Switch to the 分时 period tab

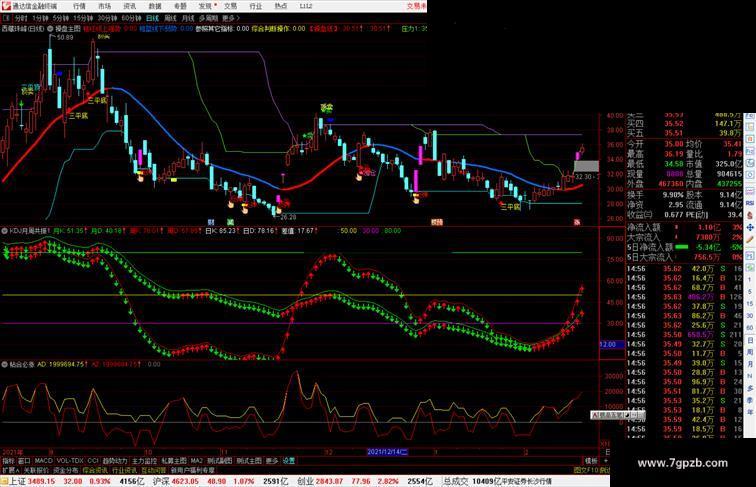pyautogui.click(x=21, y=18)
